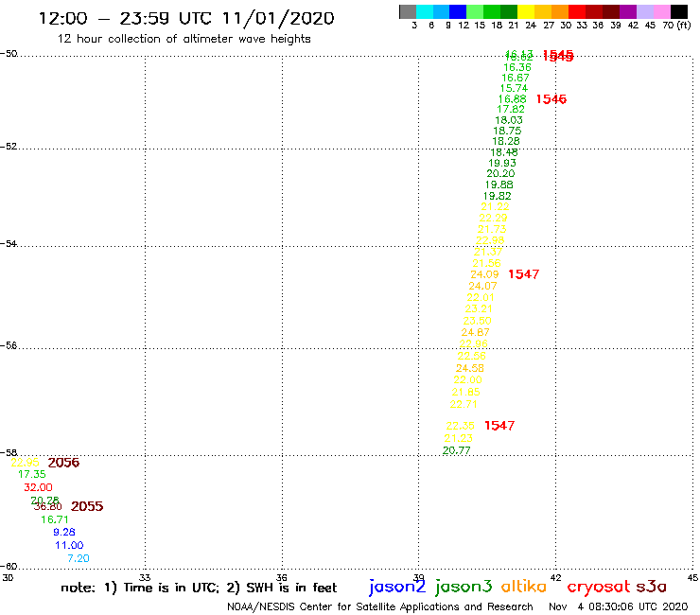Image resolution: width=700 pixels, height=615 pixels.
Task: Click the wave height value 21.23
Action: (x=458, y=439)
